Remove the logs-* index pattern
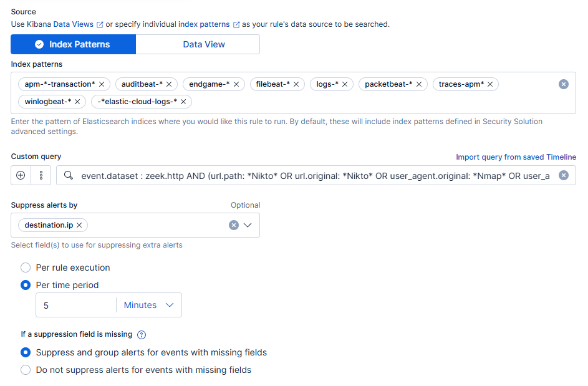The width and height of the screenshot is (588, 386). pos(345,84)
